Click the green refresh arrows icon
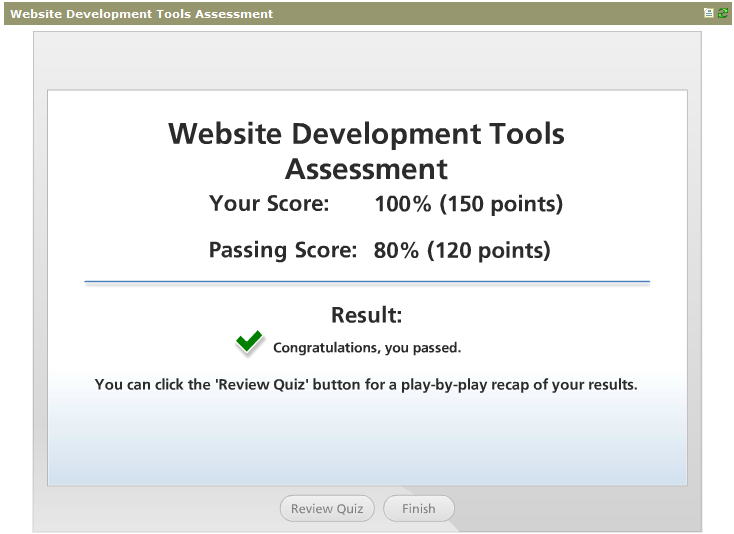The width and height of the screenshot is (734, 534). (x=723, y=13)
